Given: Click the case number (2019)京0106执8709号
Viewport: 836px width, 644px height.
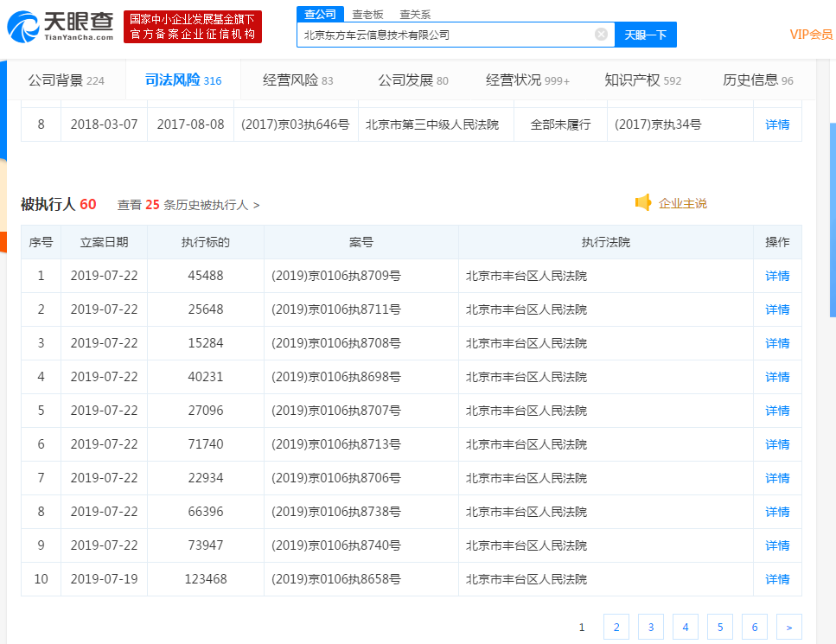Looking at the screenshot, I should (x=336, y=276).
